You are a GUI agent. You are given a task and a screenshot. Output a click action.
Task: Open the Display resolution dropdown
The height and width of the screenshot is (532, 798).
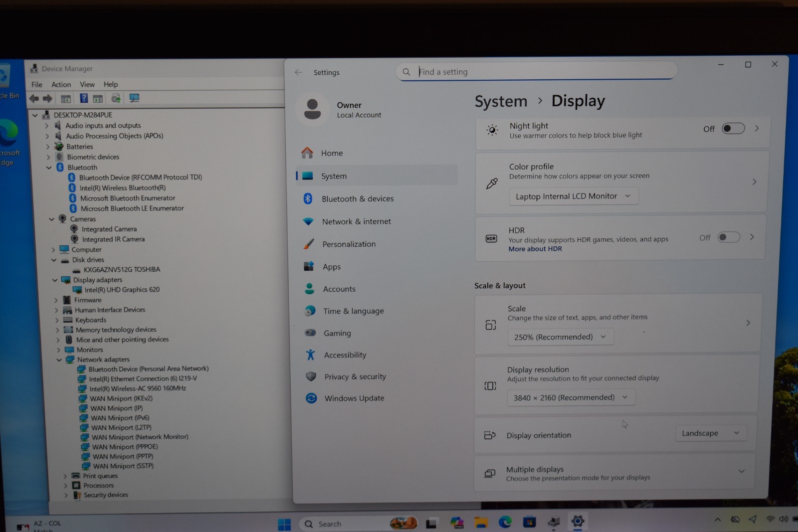point(571,397)
